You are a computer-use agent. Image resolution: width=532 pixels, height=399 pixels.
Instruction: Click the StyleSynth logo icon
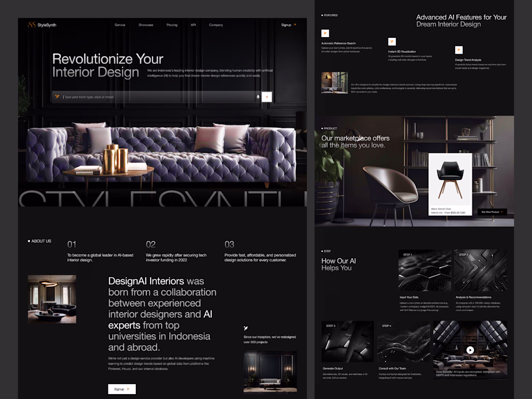point(31,25)
